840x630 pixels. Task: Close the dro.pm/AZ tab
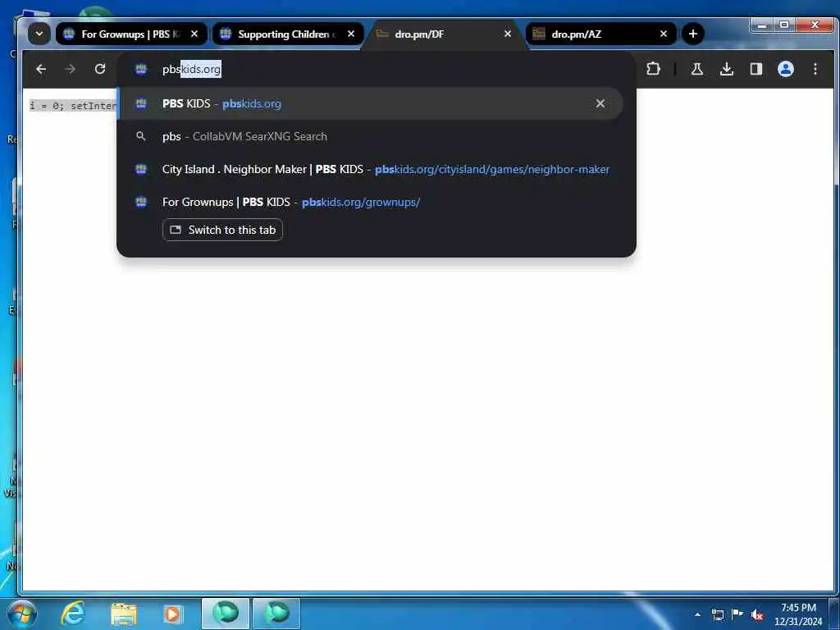664,34
